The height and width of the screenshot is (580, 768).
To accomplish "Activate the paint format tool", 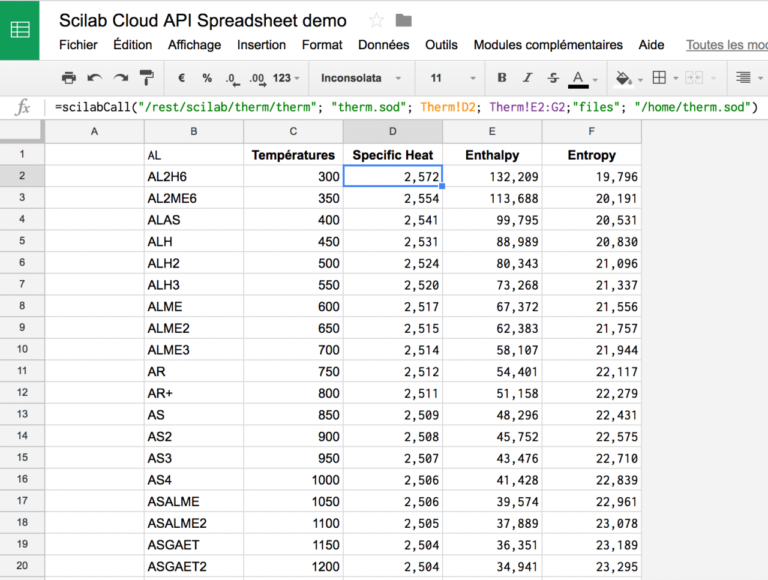I will pyautogui.click(x=147, y=78).
